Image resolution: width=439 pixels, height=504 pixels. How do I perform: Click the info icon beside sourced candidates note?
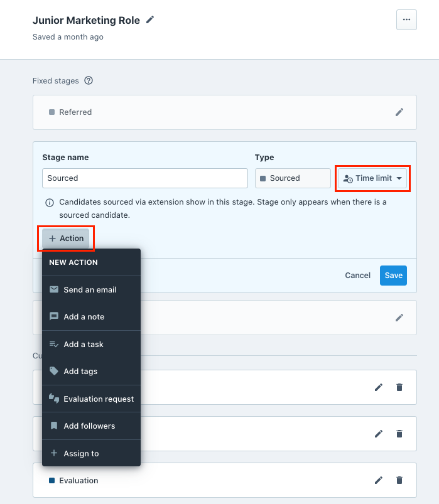pos(49,203)
